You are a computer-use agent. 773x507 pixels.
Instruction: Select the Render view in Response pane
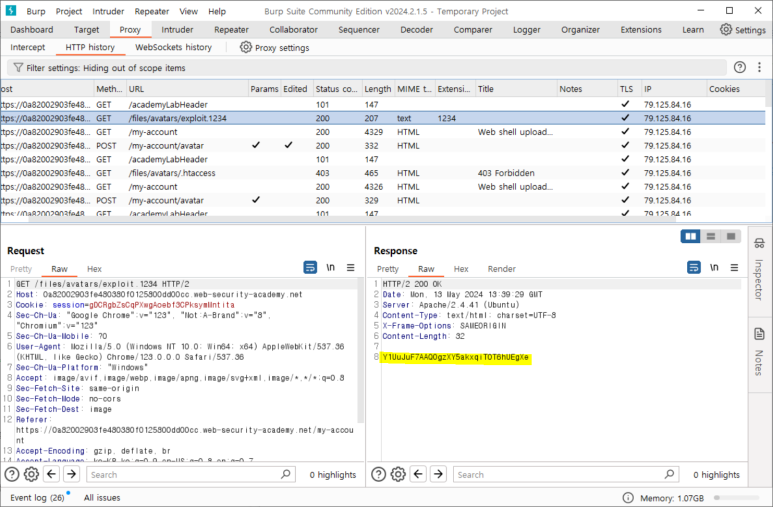point(501,269)
